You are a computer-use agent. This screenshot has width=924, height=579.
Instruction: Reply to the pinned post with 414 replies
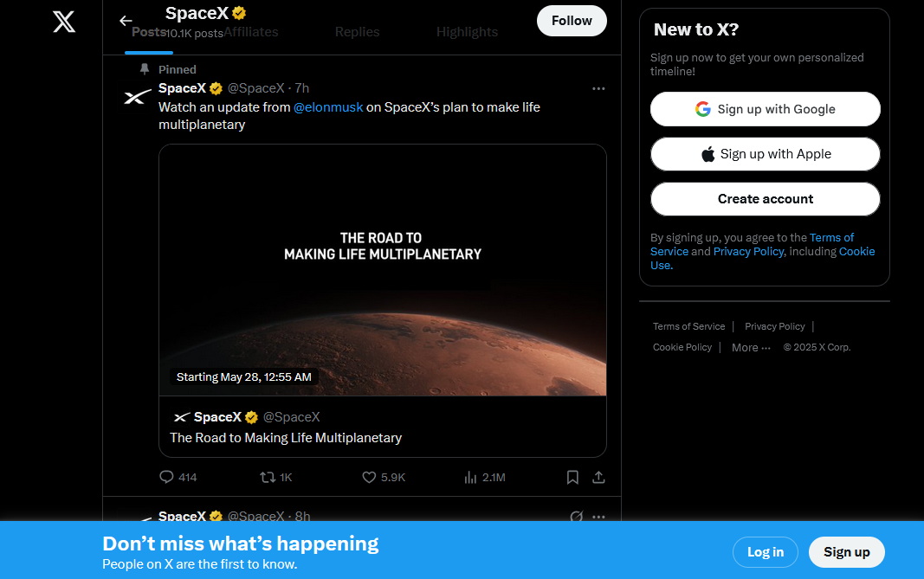coord(178,477)
